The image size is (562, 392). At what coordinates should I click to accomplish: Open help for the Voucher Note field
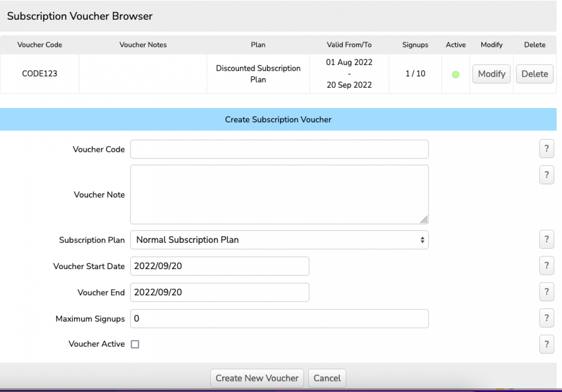pos(546,175)
